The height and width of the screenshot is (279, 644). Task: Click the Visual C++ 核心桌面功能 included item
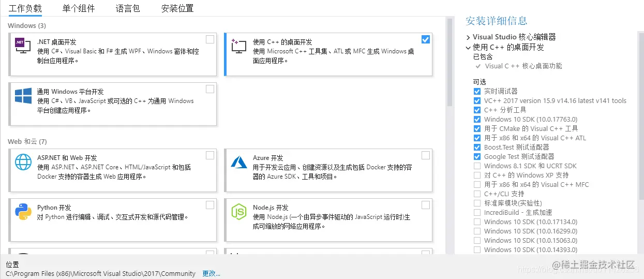coord(523,66)
